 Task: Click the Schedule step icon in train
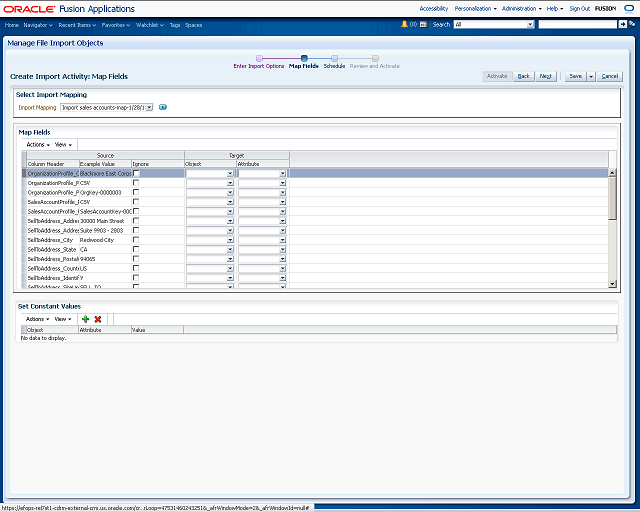click(x=334, y=58)
